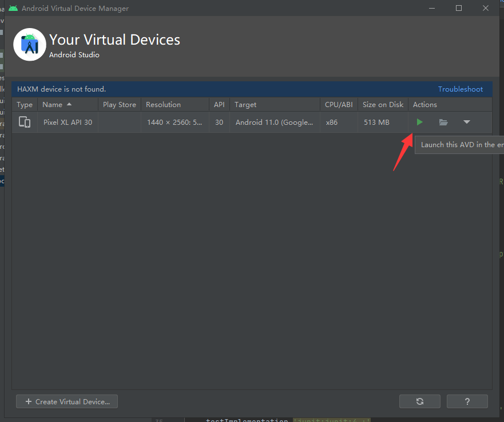Show Pixel XL API 30 on disk
This screenshot has height=422, width=504.
click(x=443, y=122)
